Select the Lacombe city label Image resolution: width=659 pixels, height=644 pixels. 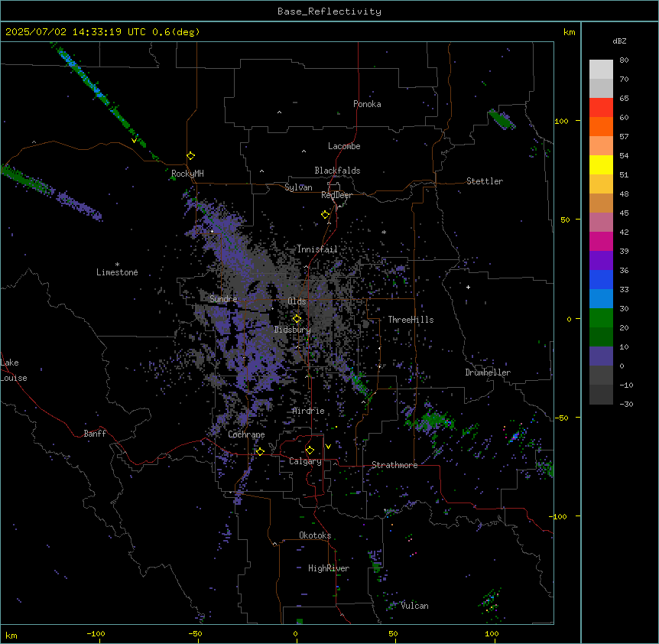pos(344,146)
